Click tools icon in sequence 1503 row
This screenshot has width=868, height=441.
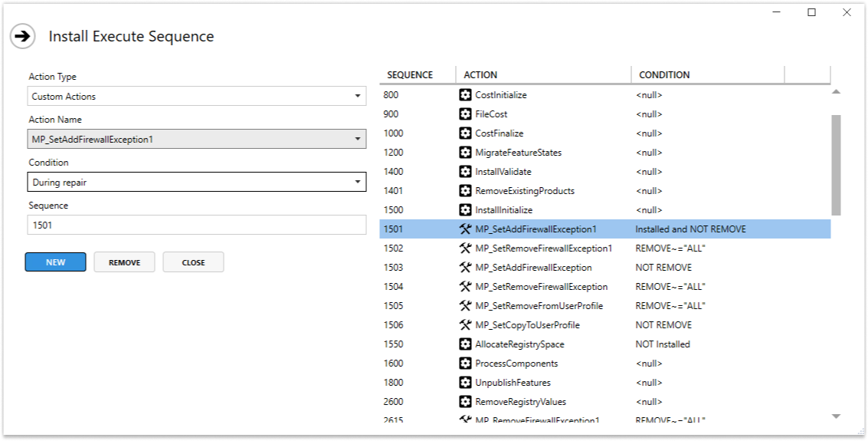tap(466, 268)
